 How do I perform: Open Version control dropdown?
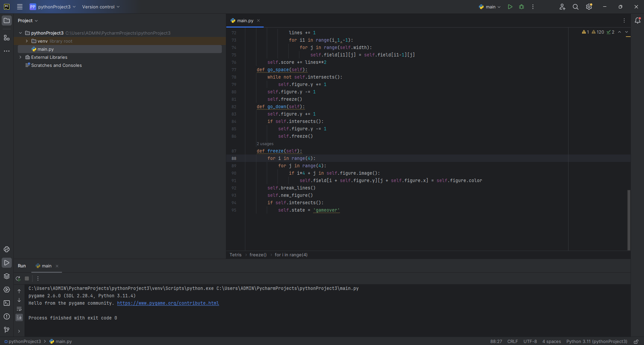click(x=101, y=7)
